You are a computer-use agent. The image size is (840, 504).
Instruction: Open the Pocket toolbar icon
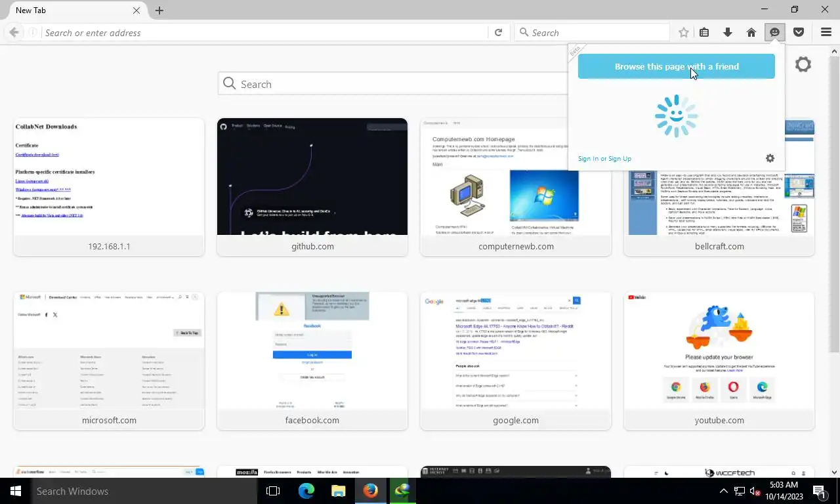click(x=799, y=32)
